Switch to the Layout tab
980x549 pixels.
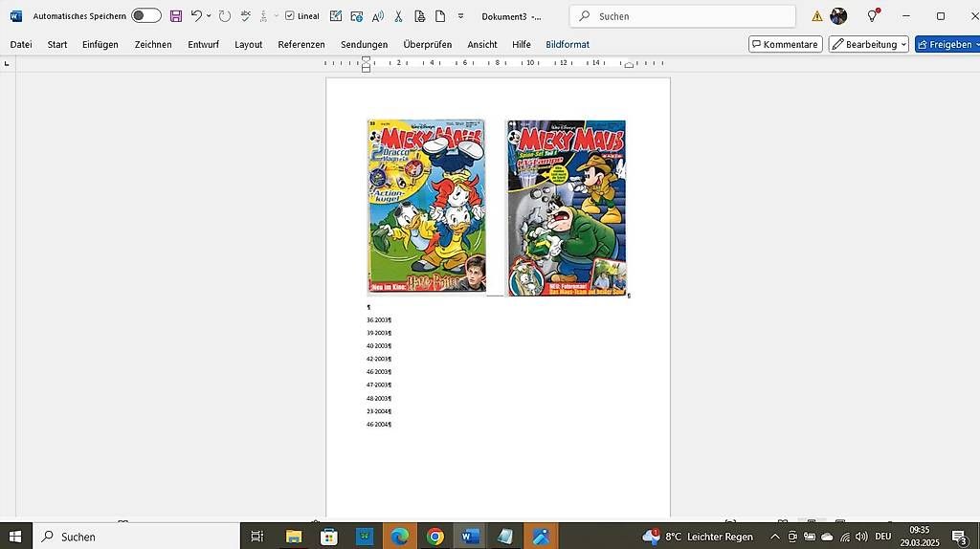[x=248, y=44]
